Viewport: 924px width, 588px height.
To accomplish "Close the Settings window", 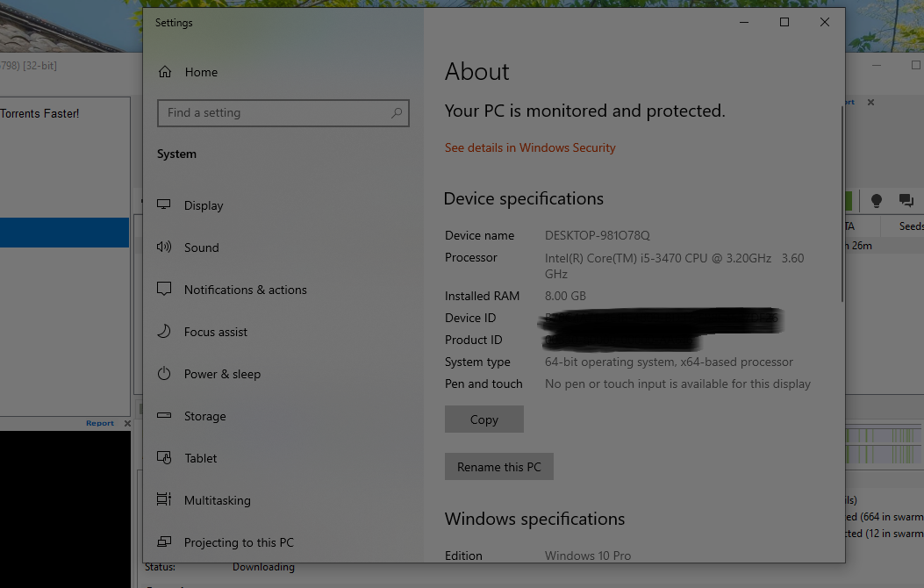I will click(x=825, y=23).
